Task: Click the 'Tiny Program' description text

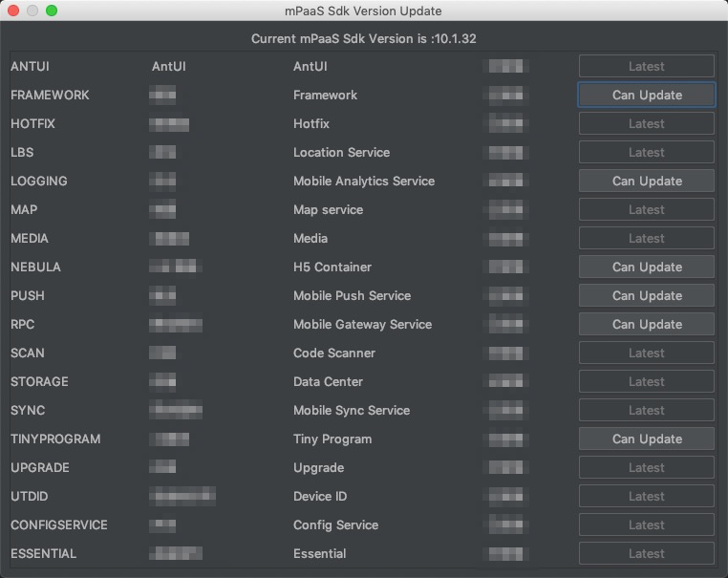Action: (332, 439)
